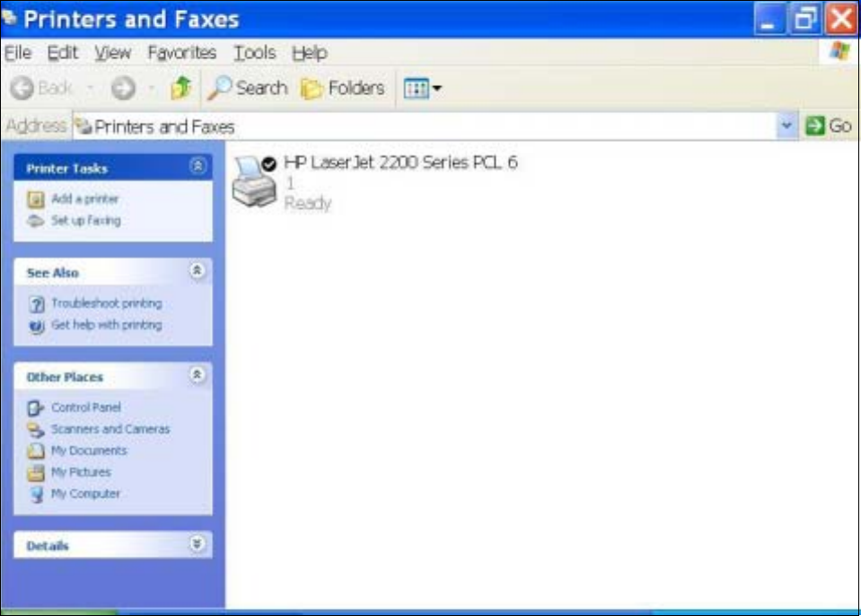Click the Set up Faxing icon
Screen dimensions: 861x616
[36, 221]
